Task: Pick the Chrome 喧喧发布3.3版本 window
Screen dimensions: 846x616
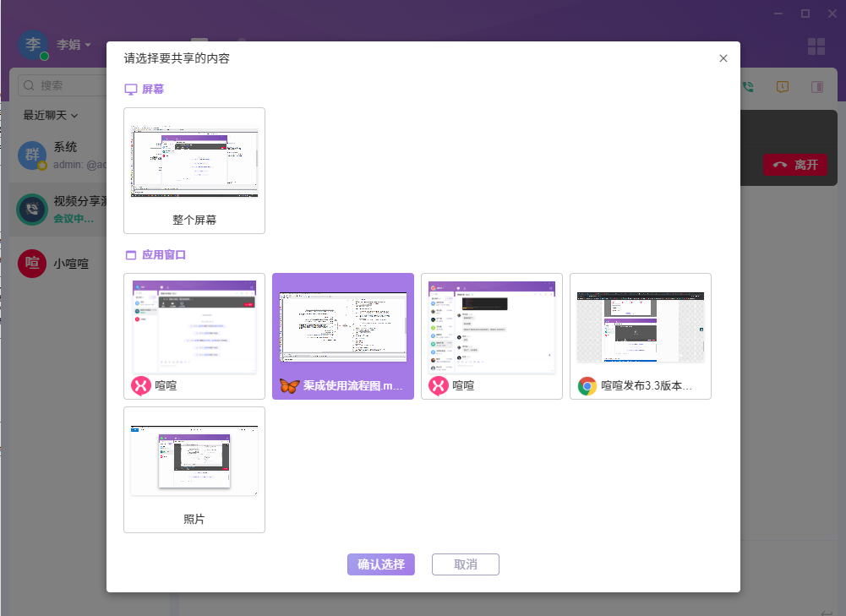Action: click(x=641, y=336)
